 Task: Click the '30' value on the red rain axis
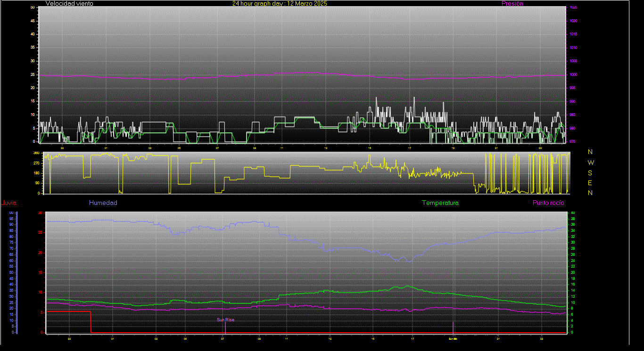41,213
